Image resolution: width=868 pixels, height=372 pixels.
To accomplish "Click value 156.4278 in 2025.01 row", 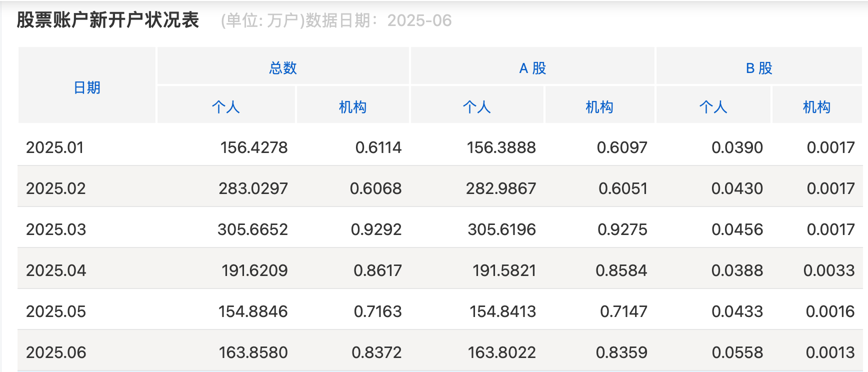I will 254,147.
